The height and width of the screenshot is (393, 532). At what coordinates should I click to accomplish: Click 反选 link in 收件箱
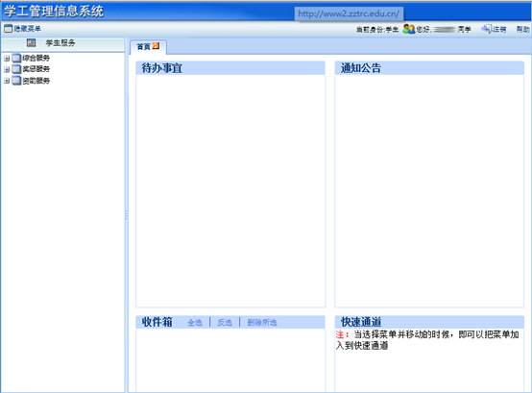tap(225, 323)
